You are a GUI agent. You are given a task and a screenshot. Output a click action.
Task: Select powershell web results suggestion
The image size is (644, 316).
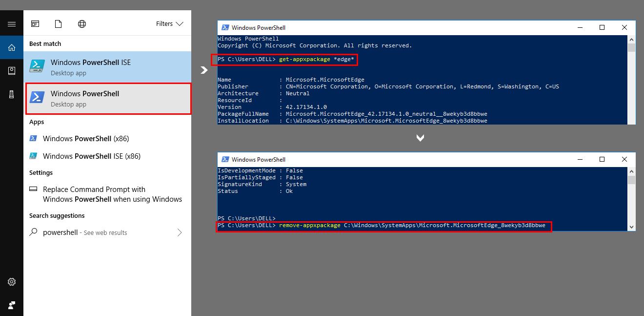pyautogui.click(x=107, y=232)
